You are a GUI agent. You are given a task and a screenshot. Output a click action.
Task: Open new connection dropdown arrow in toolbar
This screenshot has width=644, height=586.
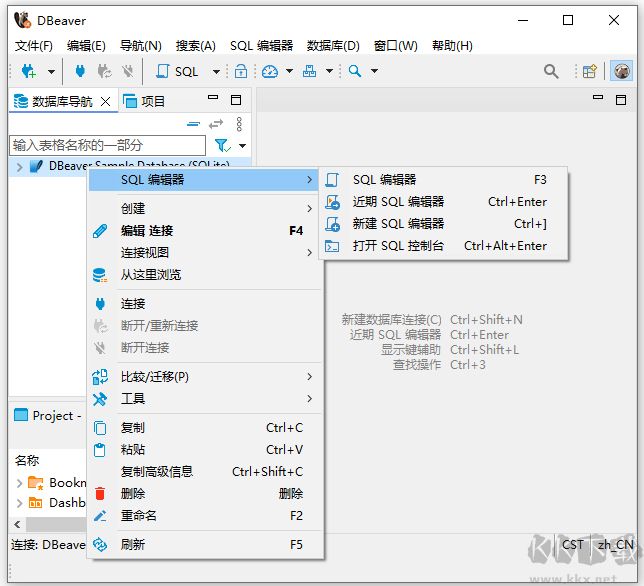point(51,71)
